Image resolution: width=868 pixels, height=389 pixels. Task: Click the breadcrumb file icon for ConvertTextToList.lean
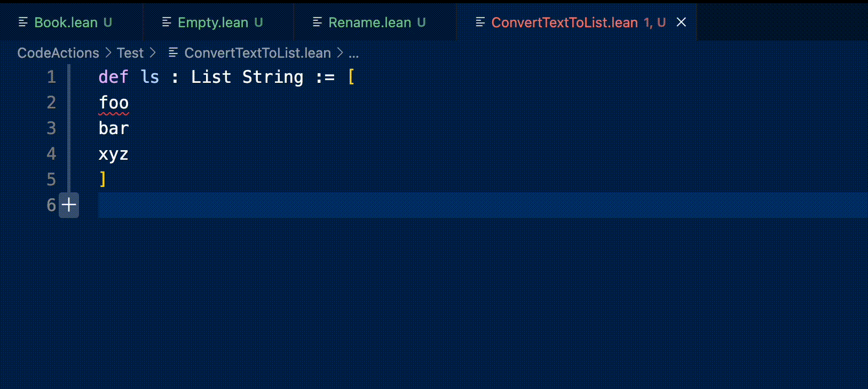tap(173, 53)
